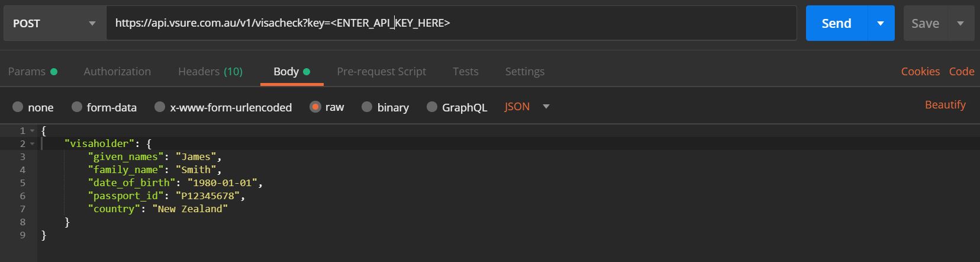Screen dimensions: 980x262
Task: Choose x-www-form-urlencoded body type
Action: point(160,107)
